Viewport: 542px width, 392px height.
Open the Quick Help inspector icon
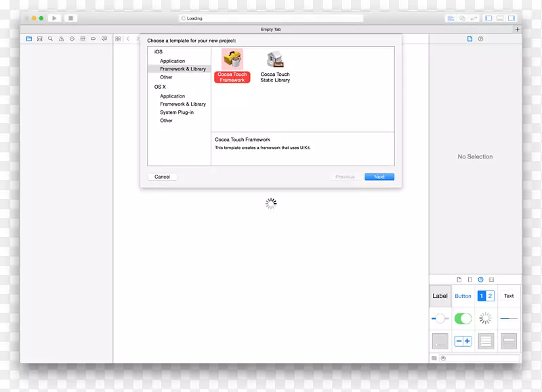[x=481, y=39]
